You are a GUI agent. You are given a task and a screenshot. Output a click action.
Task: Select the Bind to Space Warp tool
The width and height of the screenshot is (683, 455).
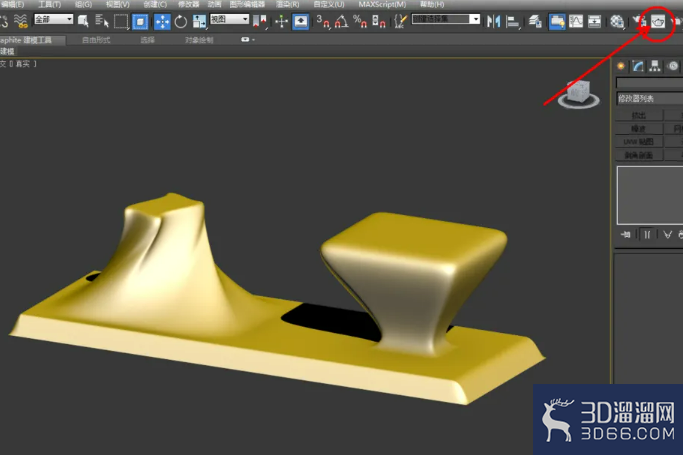coord(20,21)
